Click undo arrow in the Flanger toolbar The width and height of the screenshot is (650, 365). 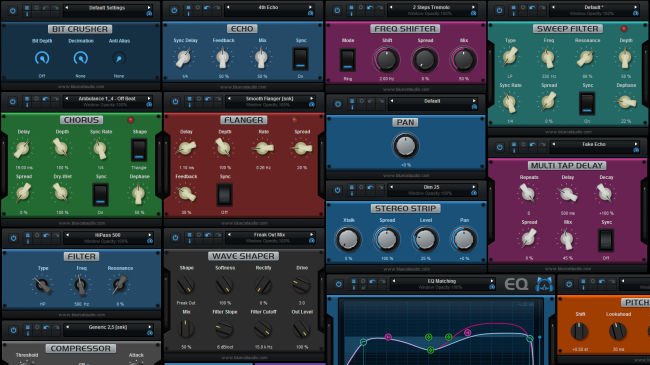pyautogui.click(x=208, y=99)
